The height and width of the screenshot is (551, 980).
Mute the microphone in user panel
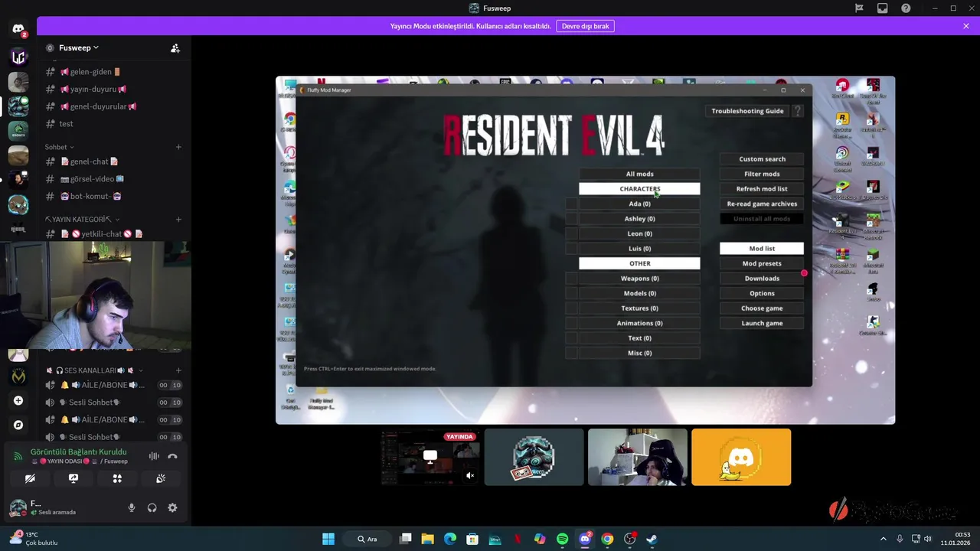[132, 507]
